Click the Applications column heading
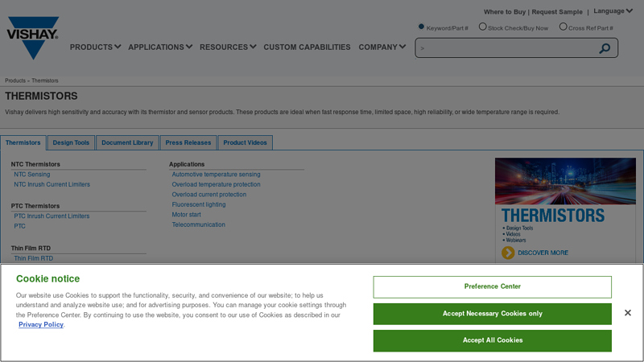This screenshot has width=644, height=362. (x=187, y=164)
